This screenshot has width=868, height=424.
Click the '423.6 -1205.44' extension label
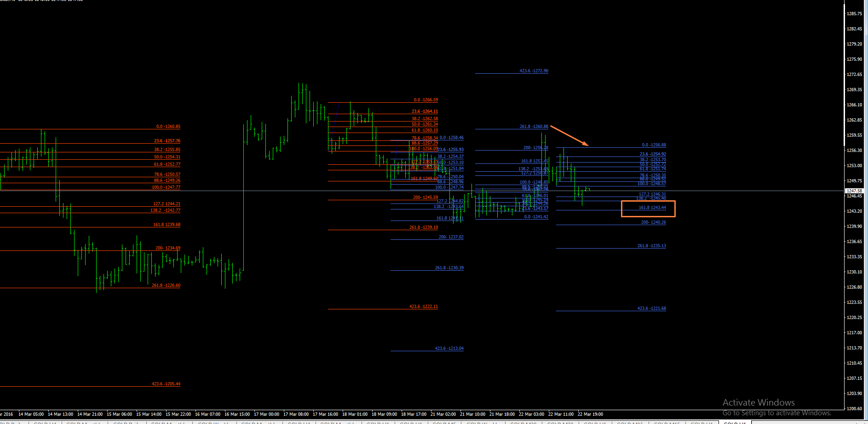[166, 384]
